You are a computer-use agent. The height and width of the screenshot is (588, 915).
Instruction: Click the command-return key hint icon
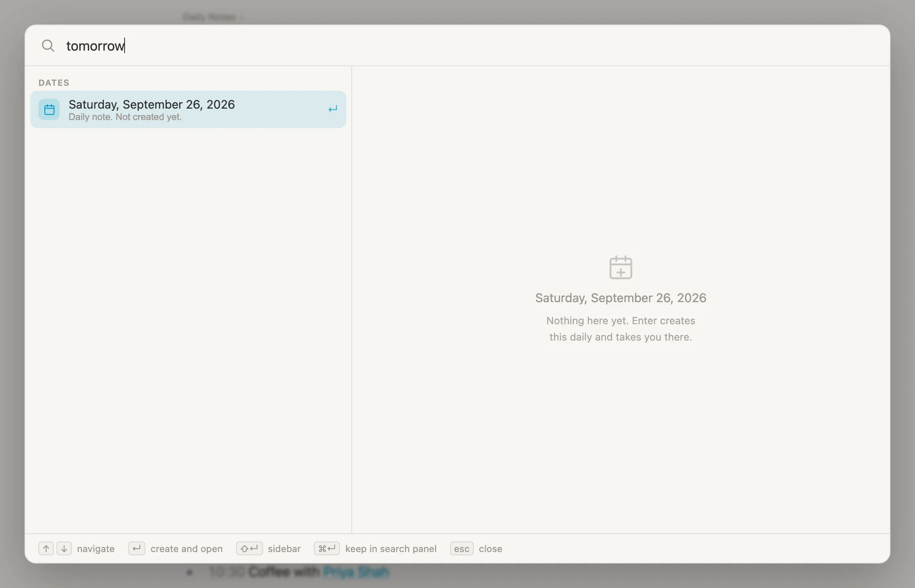327,548
